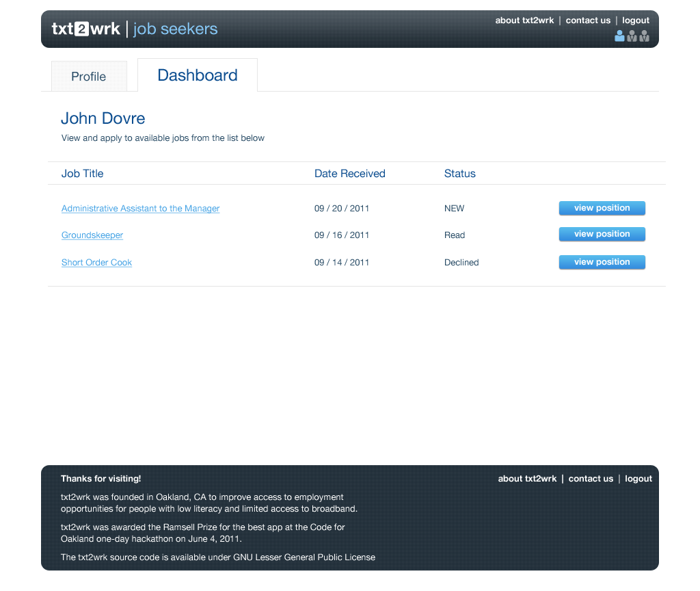Open the Short Order Cook job link
The height and width of the screenshot is (591, 700).
[97, 263]
